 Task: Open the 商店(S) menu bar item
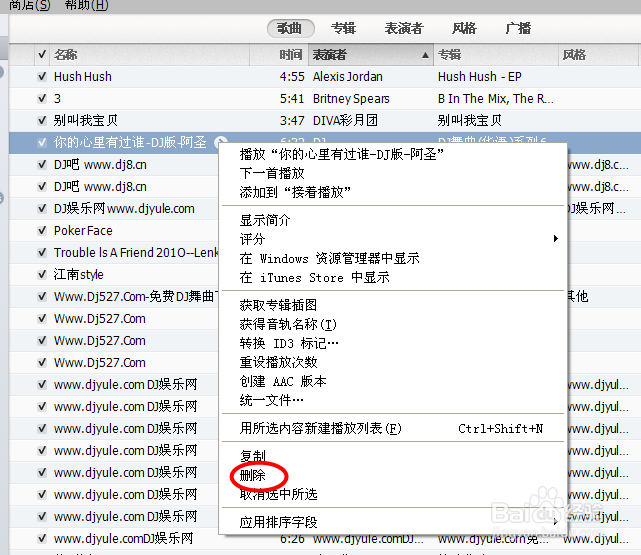29,5
